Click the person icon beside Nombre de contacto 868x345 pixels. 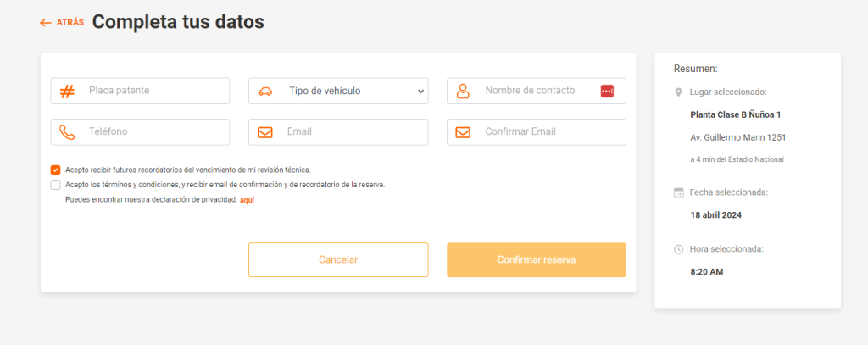(x=463, y=91)
